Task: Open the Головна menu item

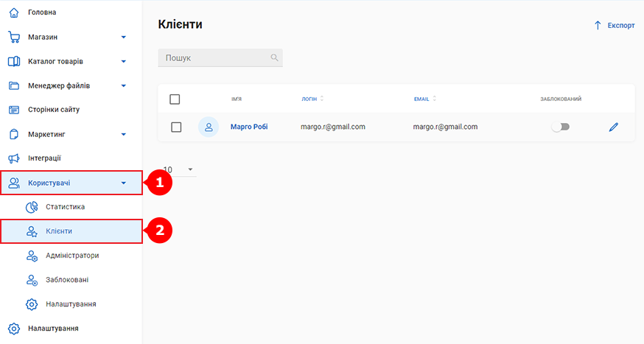Action: pyautogui.click(x=42, y=13)
